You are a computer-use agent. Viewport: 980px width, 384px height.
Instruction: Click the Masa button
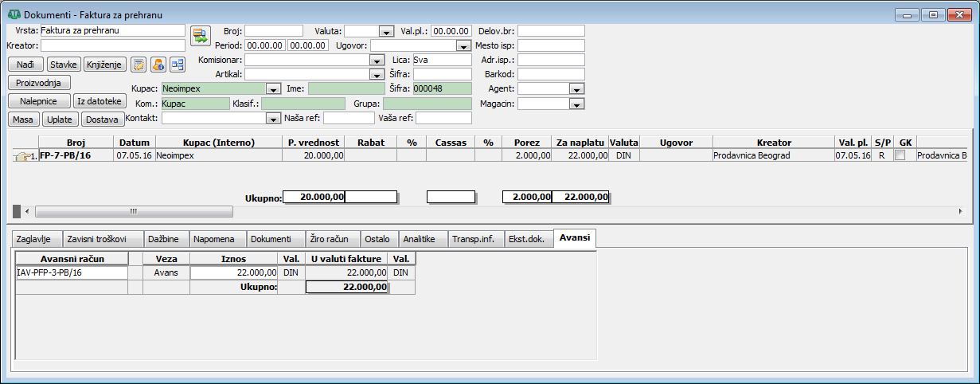coord(24,120)
